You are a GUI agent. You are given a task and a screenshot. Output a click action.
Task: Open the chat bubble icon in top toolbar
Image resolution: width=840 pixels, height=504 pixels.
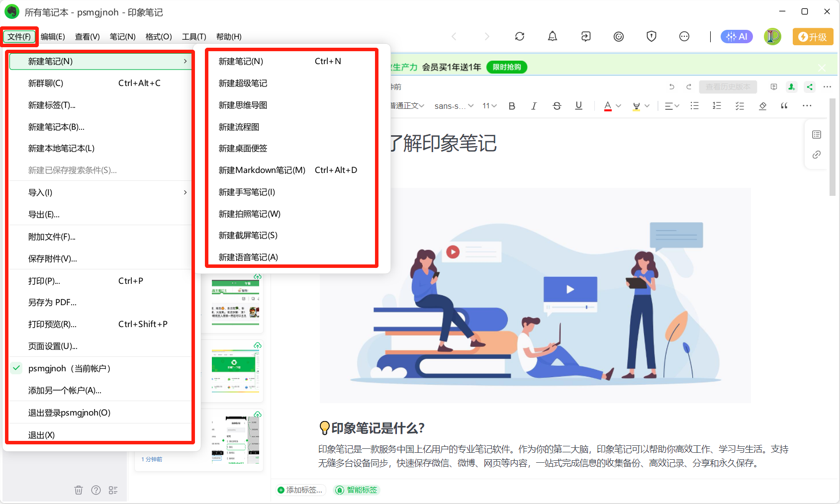[684, 36]
